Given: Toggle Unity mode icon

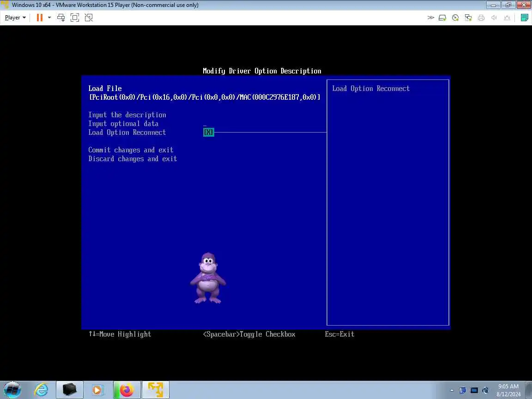Looking at the screenshot, I should (x=89, y=18).
